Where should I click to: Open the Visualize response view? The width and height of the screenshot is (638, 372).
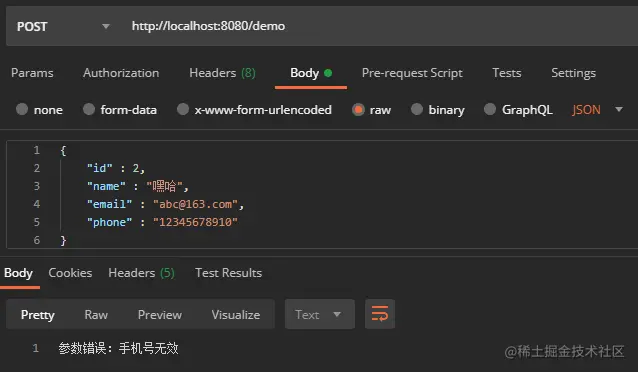click(236, 315)
